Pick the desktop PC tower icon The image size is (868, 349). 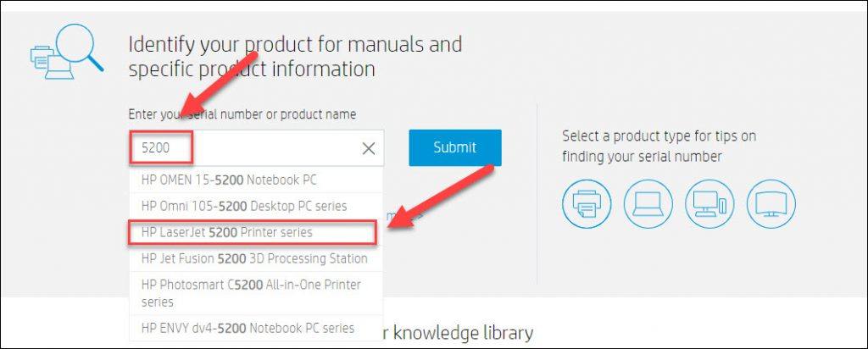point(709,205)
